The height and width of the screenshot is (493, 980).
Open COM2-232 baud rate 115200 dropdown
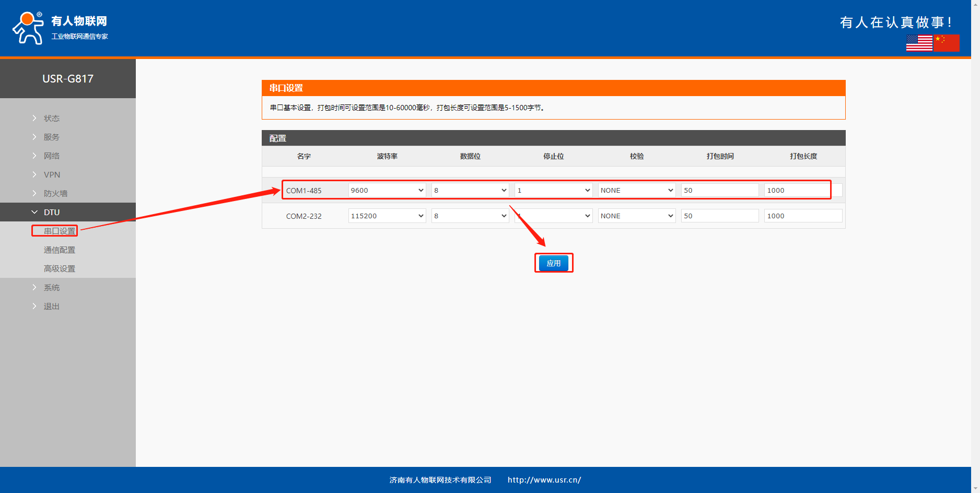pos(387,216)
